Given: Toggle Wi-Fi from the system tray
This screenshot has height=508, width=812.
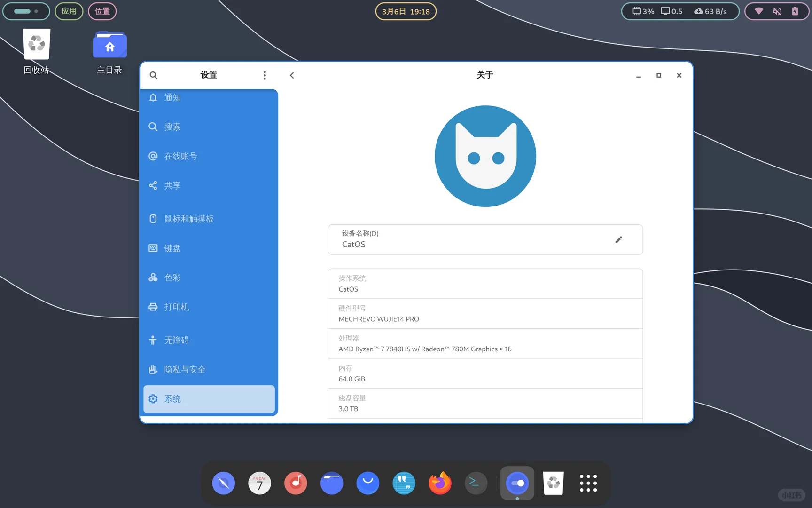Looking at the screenshot, I should click(758, 11).
